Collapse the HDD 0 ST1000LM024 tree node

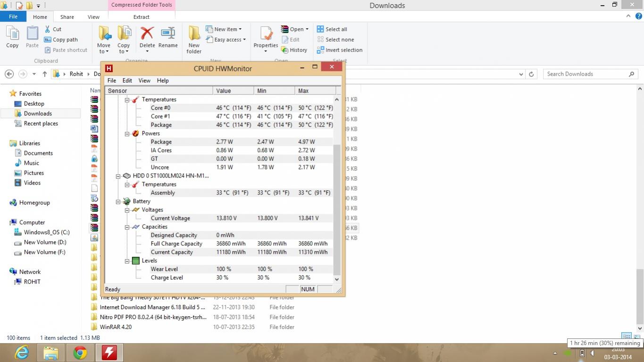point(118,176)
